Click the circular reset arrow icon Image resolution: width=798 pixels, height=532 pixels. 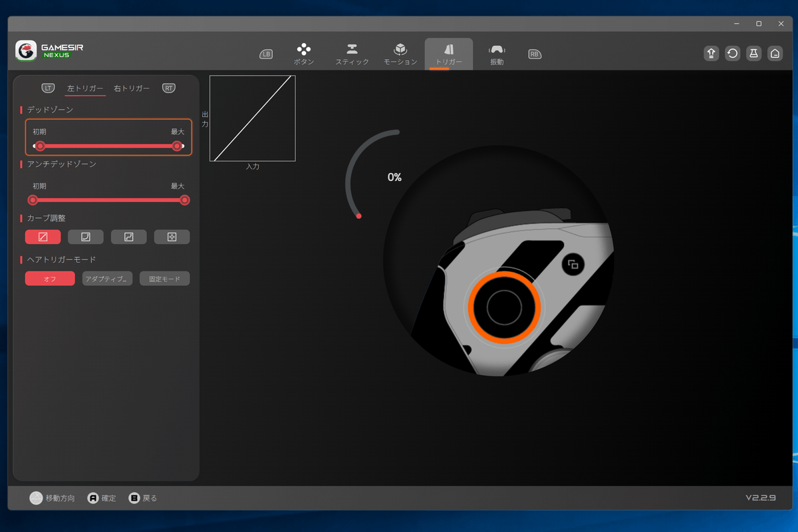(732, 54)
